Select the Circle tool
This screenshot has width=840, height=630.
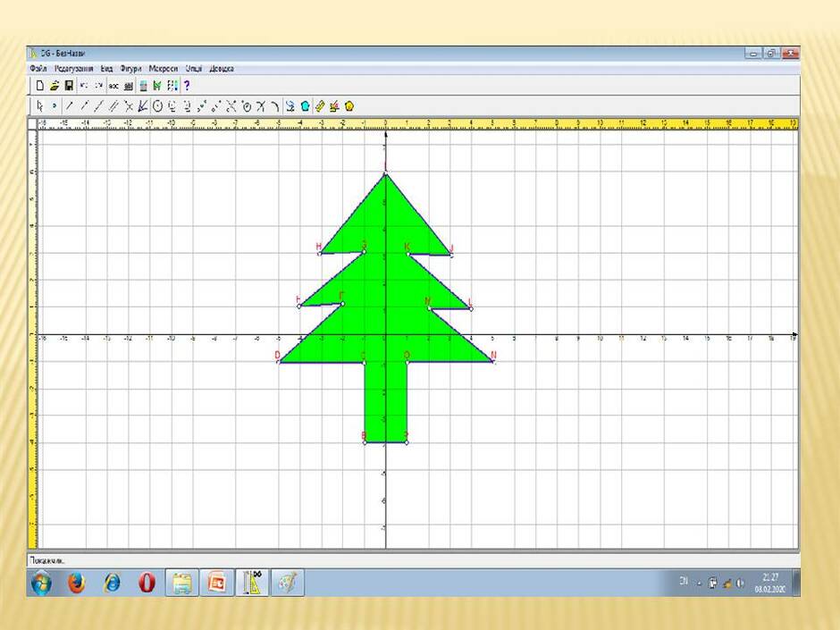click(157, 106)
